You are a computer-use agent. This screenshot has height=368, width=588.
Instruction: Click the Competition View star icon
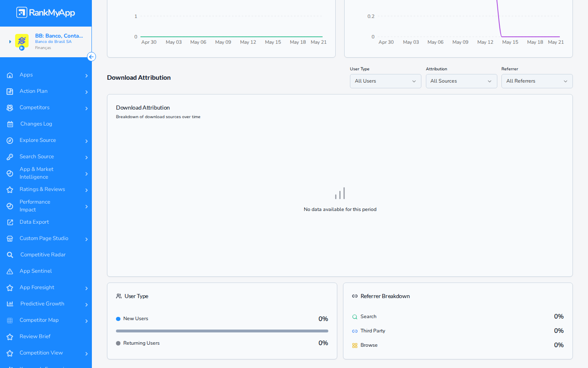10,353
